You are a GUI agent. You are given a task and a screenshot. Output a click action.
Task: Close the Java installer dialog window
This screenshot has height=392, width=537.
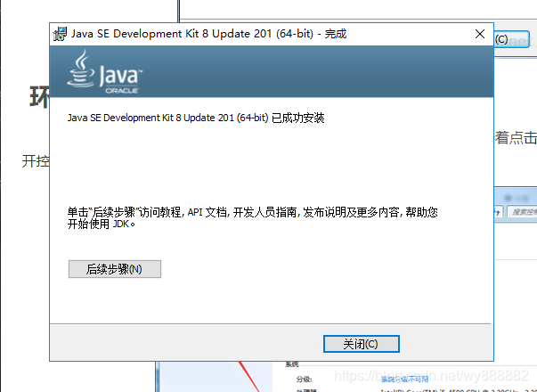click(480, 34)
